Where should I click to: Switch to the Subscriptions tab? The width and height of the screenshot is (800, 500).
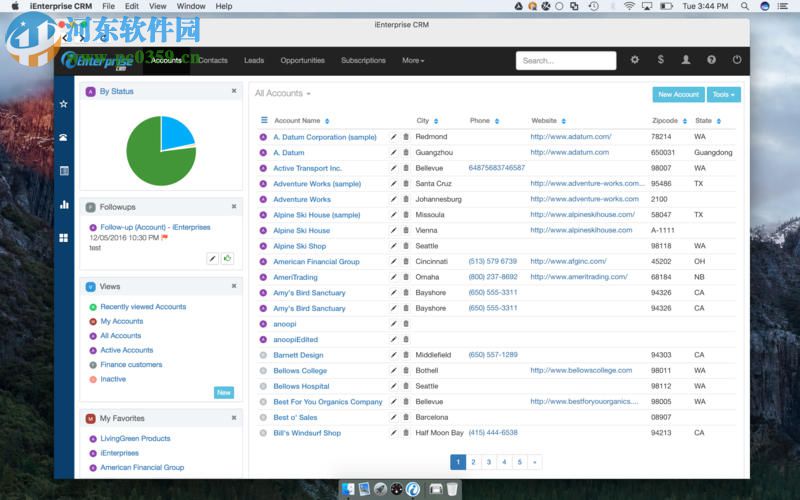coord(363,60)
